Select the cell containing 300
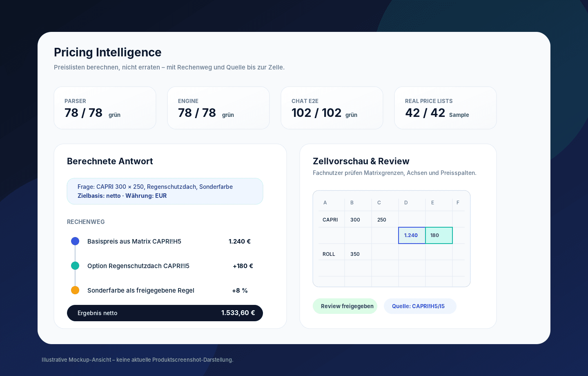588x376 pixels. [358, 219]
